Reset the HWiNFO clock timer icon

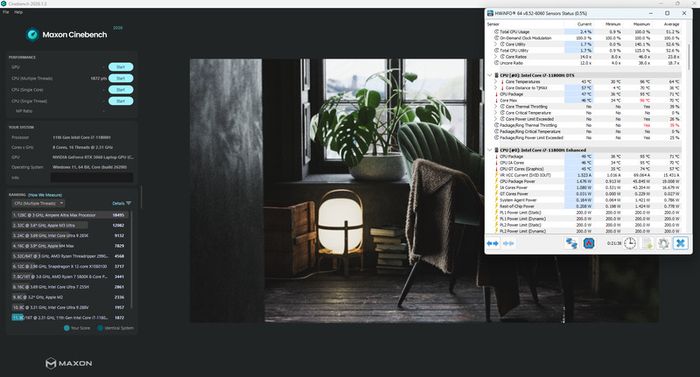[630, 243]
